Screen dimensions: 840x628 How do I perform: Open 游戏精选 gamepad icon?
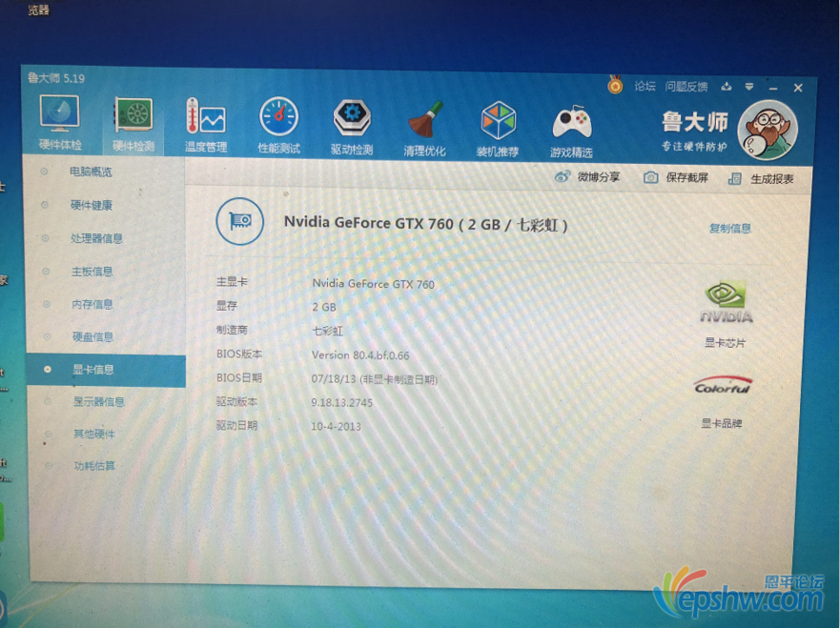click(572, 131)
